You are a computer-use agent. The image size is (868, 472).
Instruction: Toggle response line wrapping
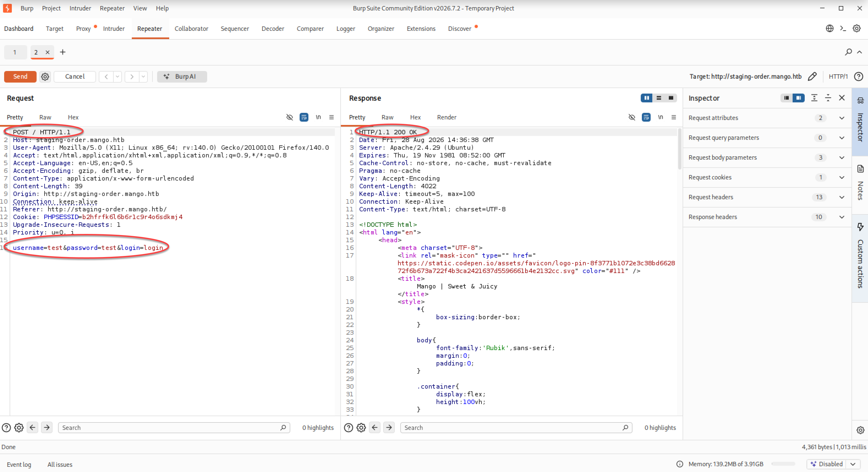646,117
